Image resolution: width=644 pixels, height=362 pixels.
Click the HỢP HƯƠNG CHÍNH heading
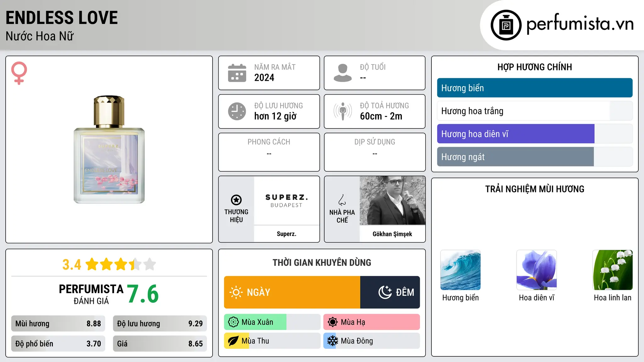[535, 67]
